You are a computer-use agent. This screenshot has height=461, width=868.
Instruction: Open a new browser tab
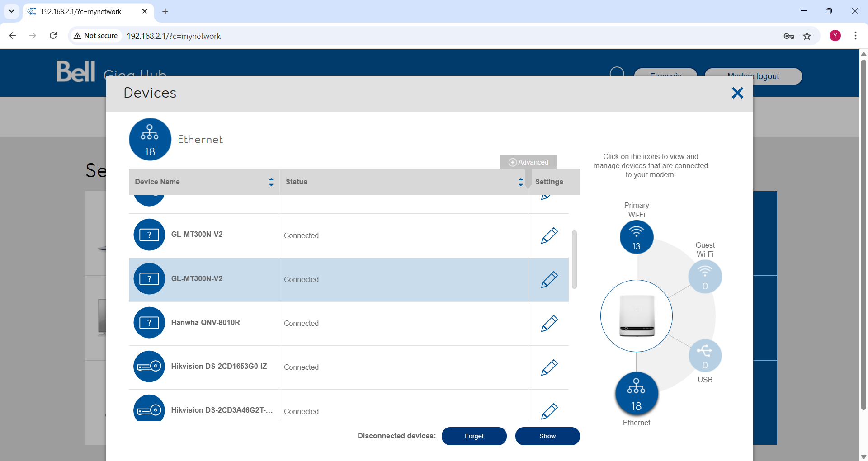pos(165,11)
